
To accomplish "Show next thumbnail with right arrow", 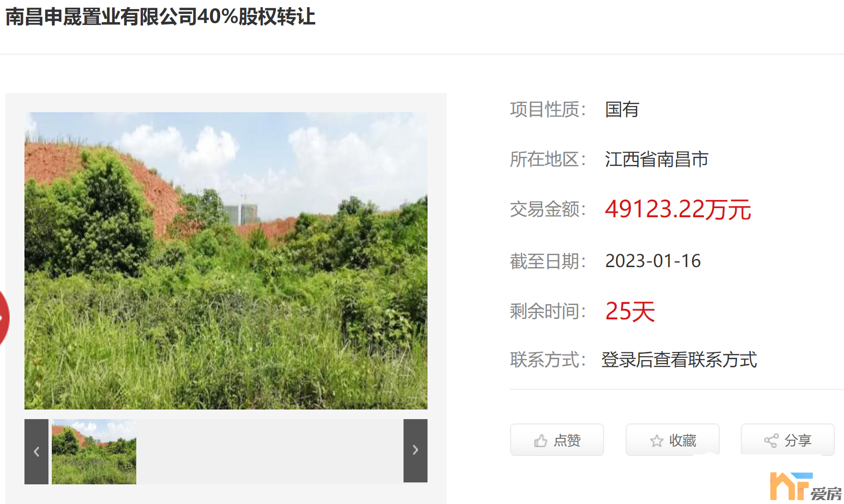I will click(x=416, y=450).
